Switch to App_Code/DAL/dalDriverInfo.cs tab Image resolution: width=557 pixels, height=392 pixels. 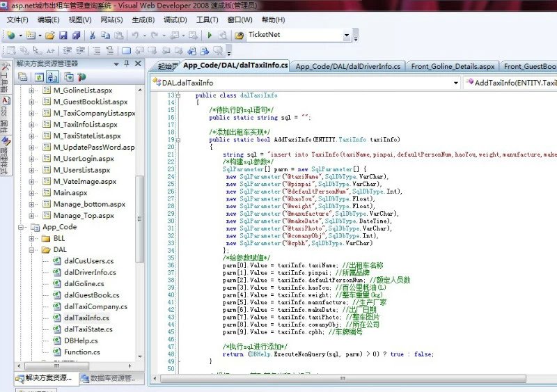coord(347,66)
